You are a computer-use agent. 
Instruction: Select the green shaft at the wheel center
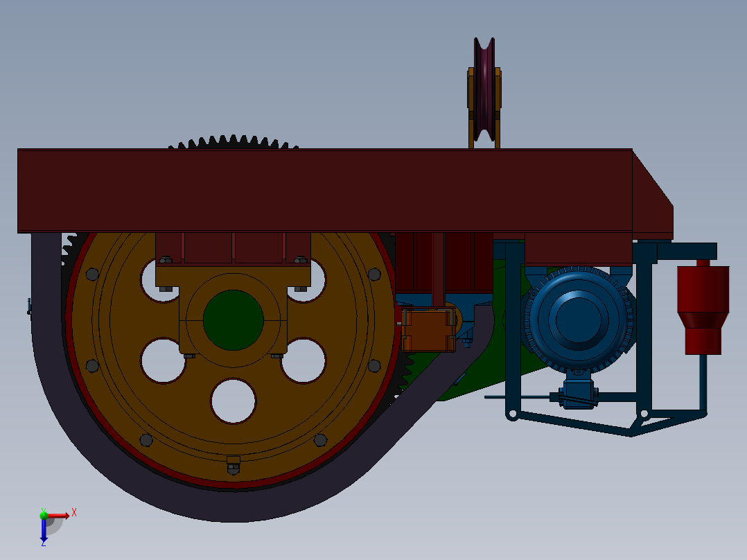[233, 320]
